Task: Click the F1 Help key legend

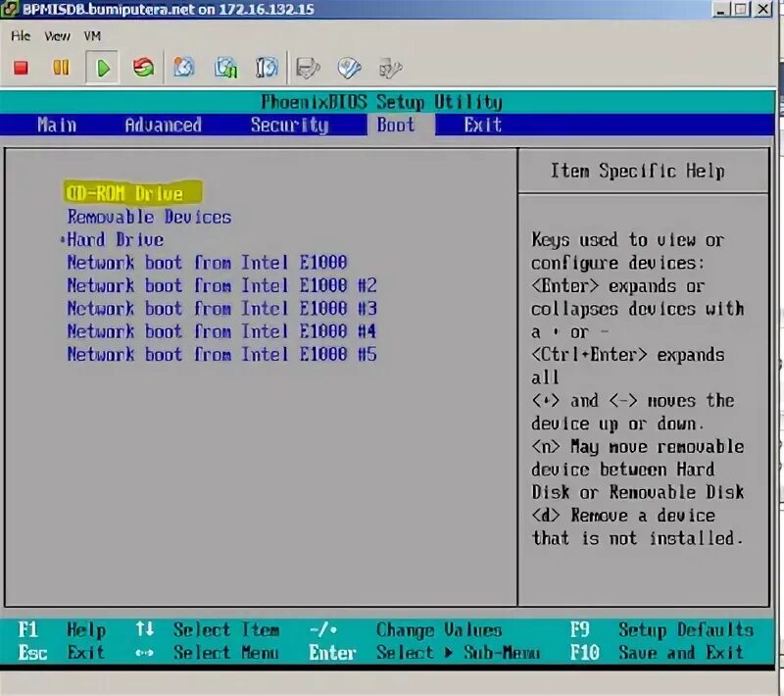Action: pyautogui.click(x=62, y=630)
